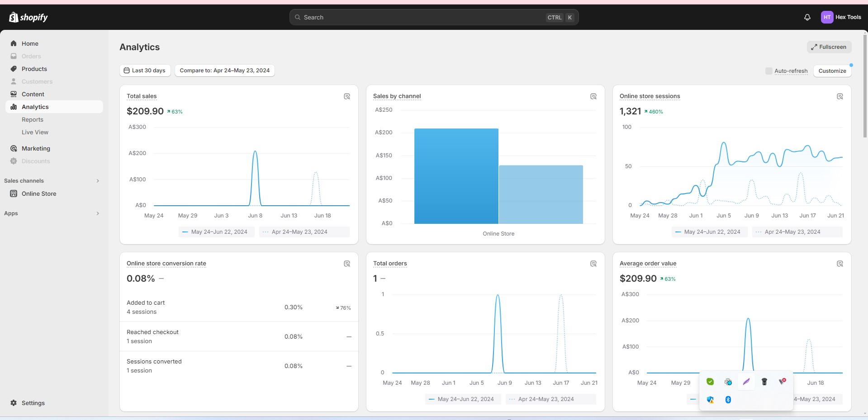
Task: Open Live View under Analytics
Action: 35,132
